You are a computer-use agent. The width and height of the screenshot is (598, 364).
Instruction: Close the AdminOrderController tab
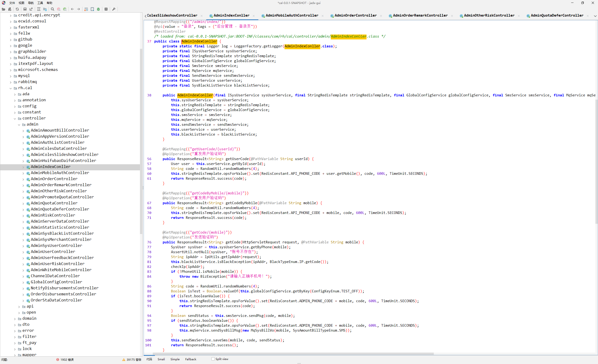click(381, 16)
